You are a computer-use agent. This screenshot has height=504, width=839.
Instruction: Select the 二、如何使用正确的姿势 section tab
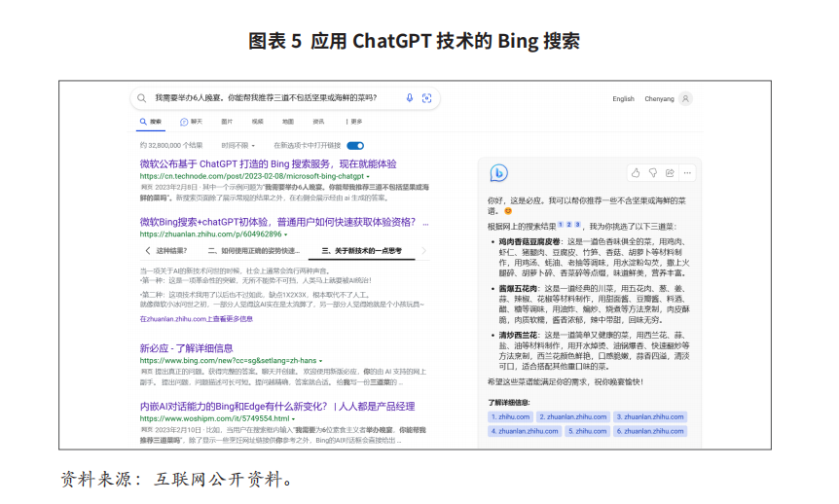tap(254, 250)
